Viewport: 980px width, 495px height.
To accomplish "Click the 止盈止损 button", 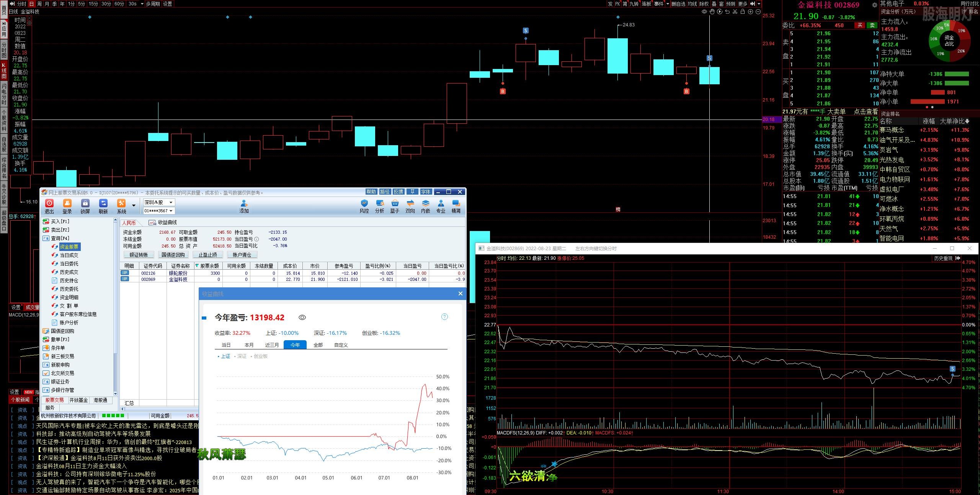I will pyautogui.click(x=207, y=255).
